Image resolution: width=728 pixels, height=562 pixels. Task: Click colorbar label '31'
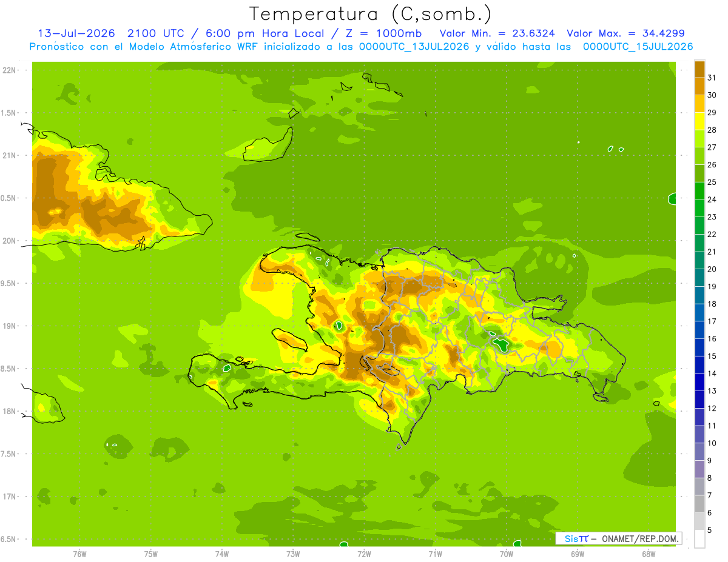(x=712, y=78)
